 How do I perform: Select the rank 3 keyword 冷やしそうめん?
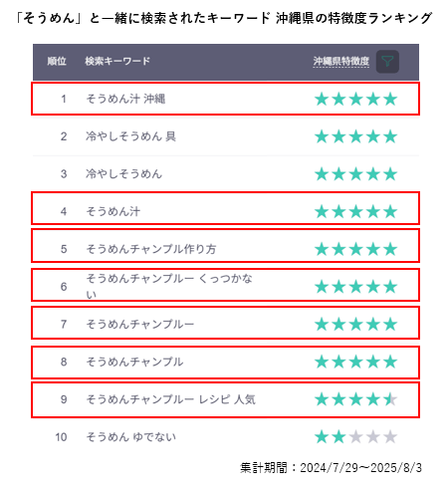[x=123, y=174]
